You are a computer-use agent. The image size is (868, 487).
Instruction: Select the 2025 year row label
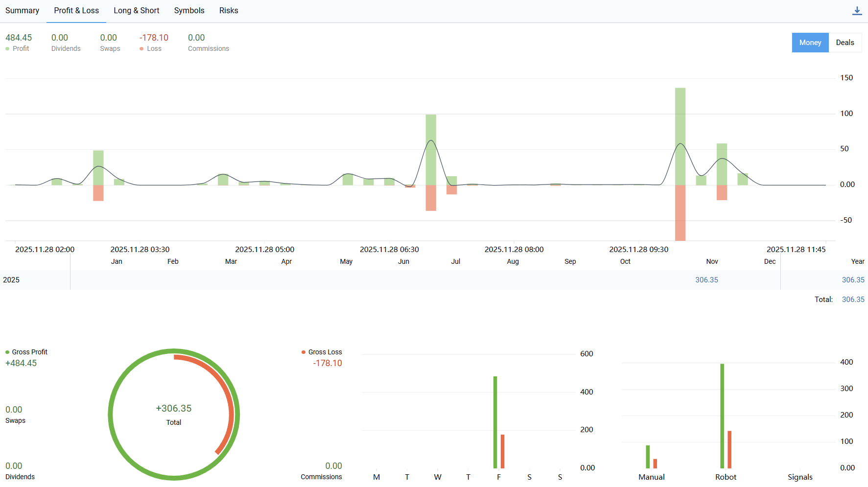(x=11, y=280)
